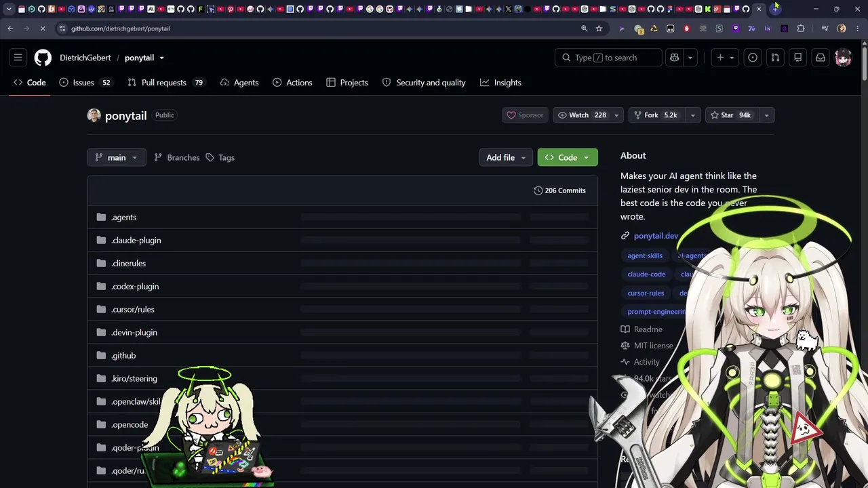Open the .codex-plugin folder

point(135,286)
